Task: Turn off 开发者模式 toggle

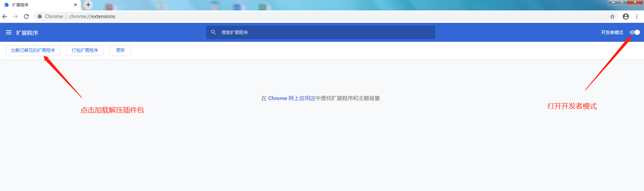Action: click(635, 32)
